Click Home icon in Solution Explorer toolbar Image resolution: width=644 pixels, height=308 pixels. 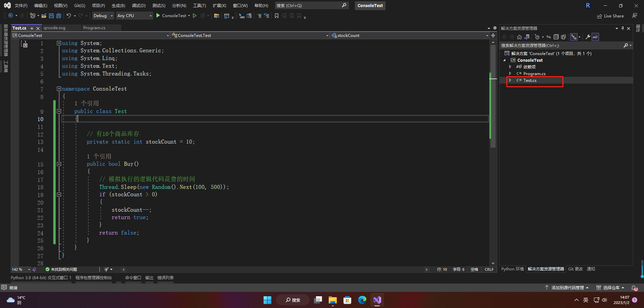(x=519, y=37)
